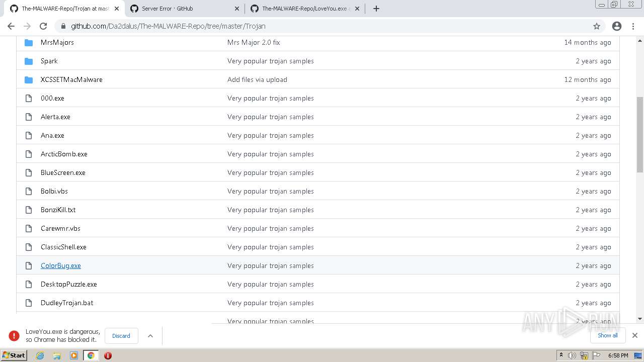Open the XCSSETMacMalware folder link

click(71, 79)
